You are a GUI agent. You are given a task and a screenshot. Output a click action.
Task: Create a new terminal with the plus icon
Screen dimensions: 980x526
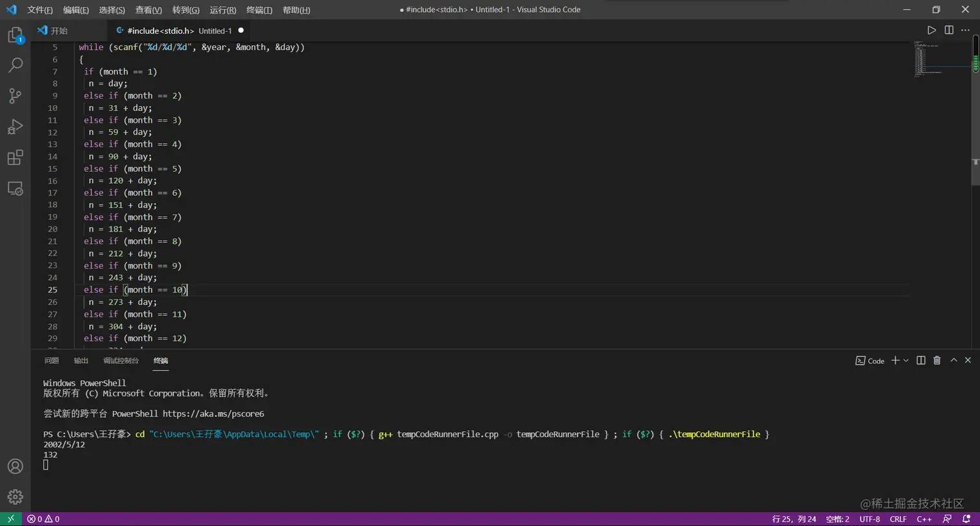click(895, 361)
